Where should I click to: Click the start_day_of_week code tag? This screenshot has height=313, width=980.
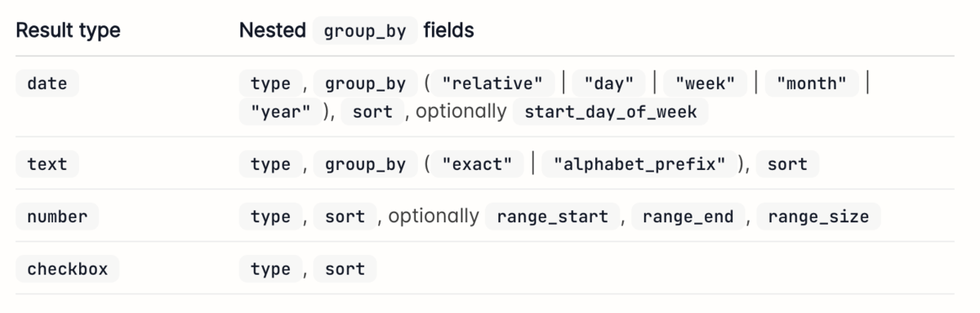[x=611, y=112]
